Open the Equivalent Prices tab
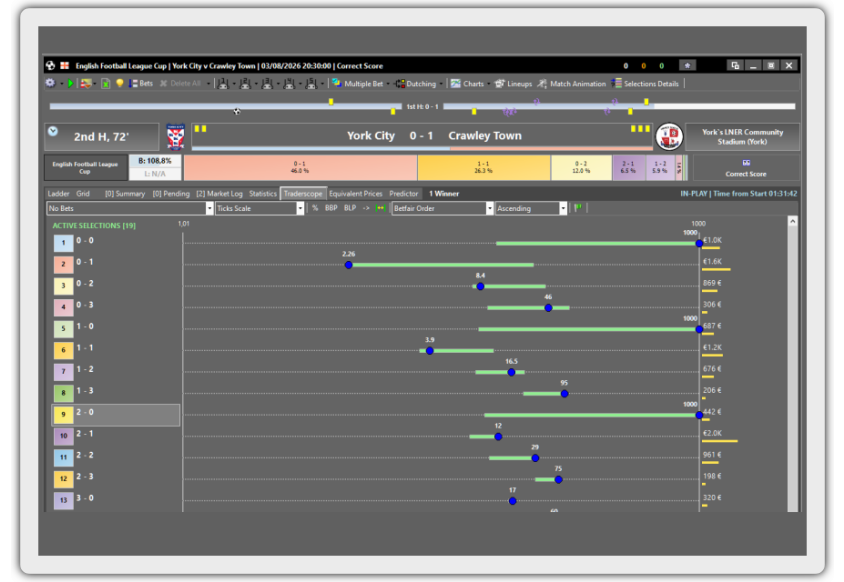The width and height of the screenshot is (844, 582). pos(356,194)
